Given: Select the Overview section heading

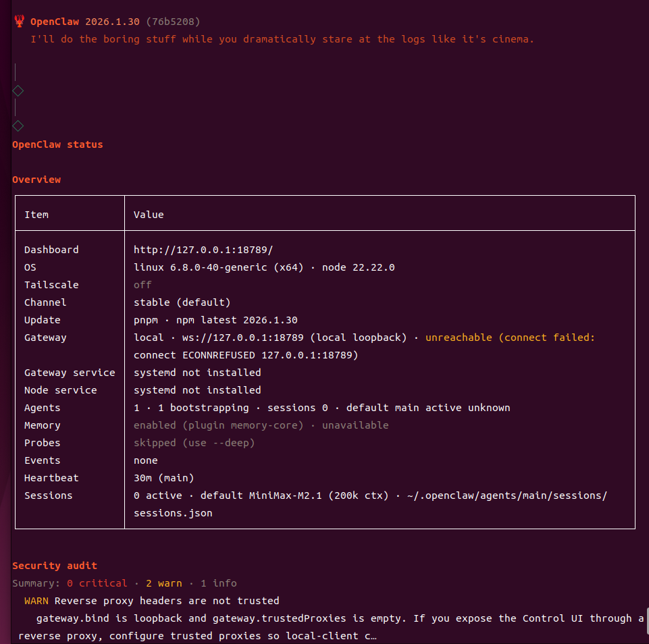Looking at the screenshot, I should pos(36,179).
